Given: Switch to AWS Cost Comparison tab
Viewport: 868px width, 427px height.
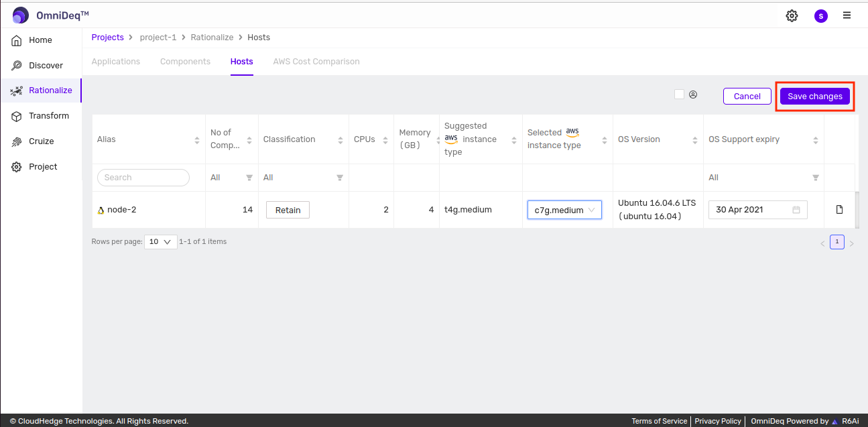Looking at the screenshot, I should (x=316, y=62).
